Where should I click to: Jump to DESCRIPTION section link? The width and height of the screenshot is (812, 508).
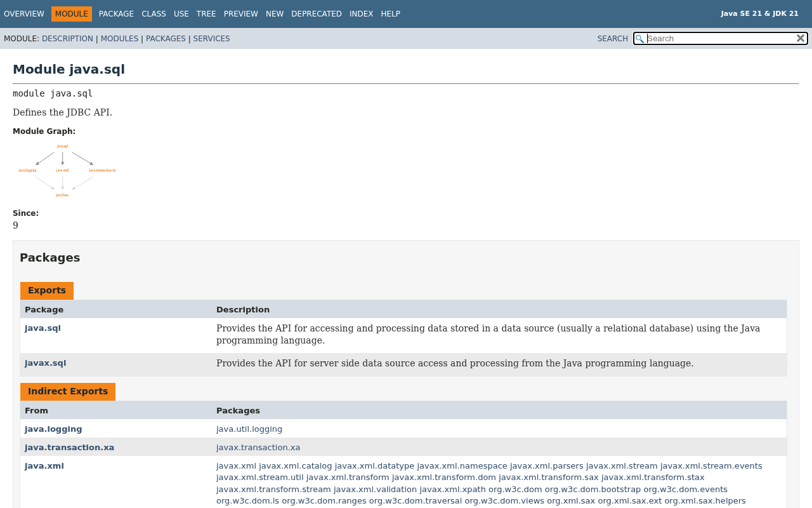click(x=67, y=39)
